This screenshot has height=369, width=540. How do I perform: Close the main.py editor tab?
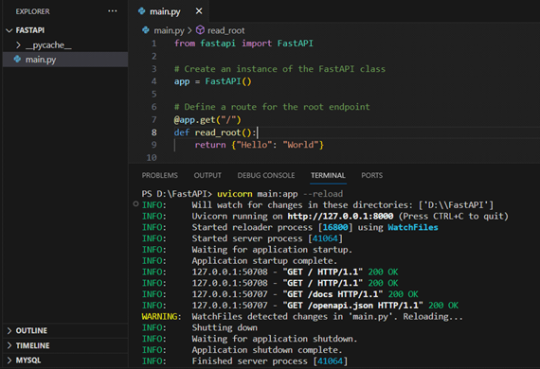tap(199, 11)
